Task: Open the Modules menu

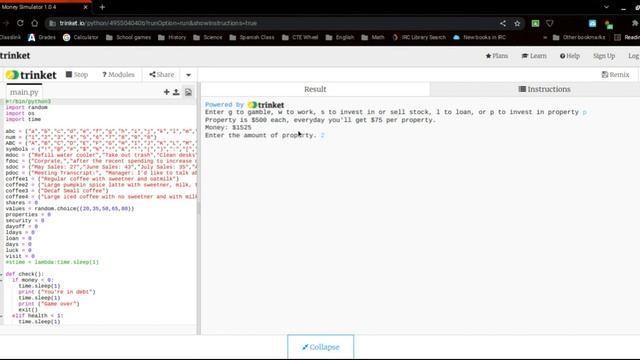Action: 118,75
